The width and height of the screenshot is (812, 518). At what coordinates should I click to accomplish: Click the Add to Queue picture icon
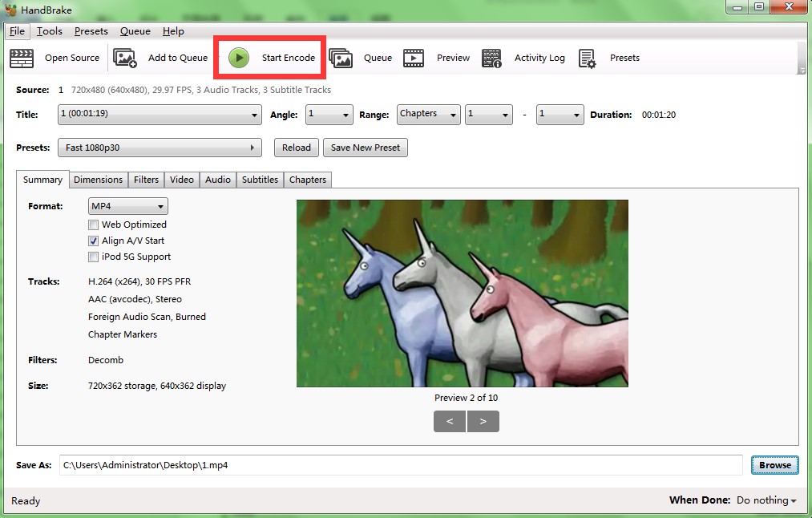[125, 58]
